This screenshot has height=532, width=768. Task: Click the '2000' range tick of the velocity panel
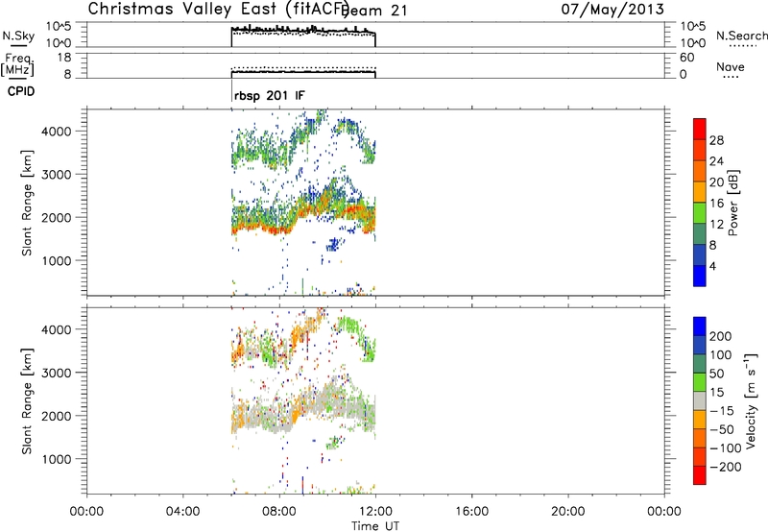[x=57, y=416]
